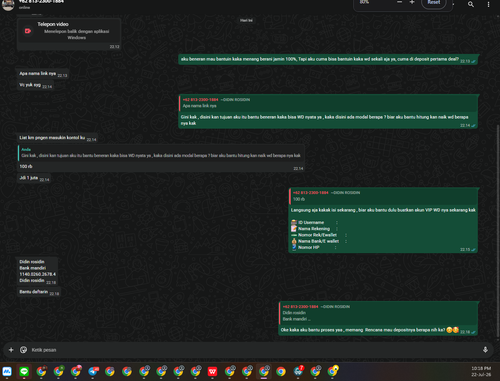
Task: Jump to quoted 'Didin rosidin Bank mandiri' reply
Action: pyautogui.click(x=378, y=313)
